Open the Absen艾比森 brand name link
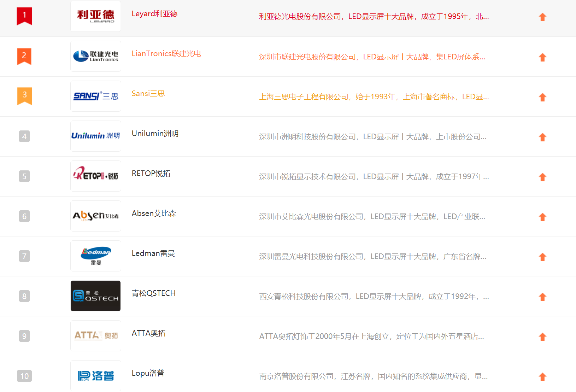 154,213
